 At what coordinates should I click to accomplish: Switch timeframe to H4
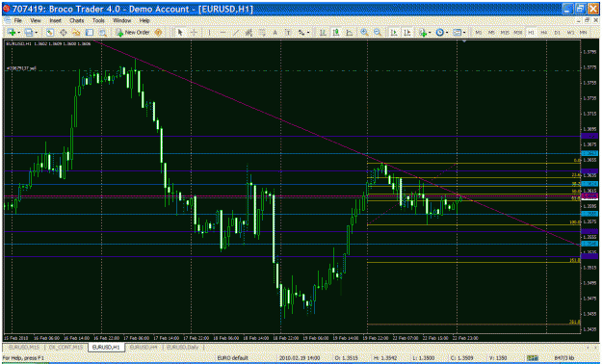tap(544, 33)
